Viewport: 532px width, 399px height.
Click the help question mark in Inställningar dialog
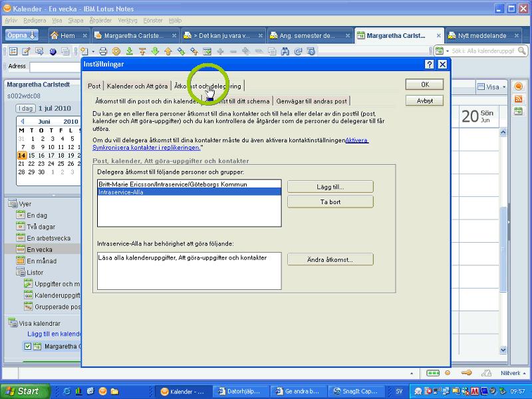pos(429,65)
